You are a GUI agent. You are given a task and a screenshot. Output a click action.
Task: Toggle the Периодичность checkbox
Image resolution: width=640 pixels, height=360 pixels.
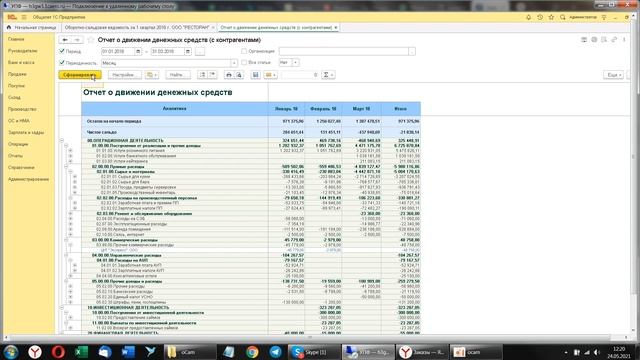point(62,62)
